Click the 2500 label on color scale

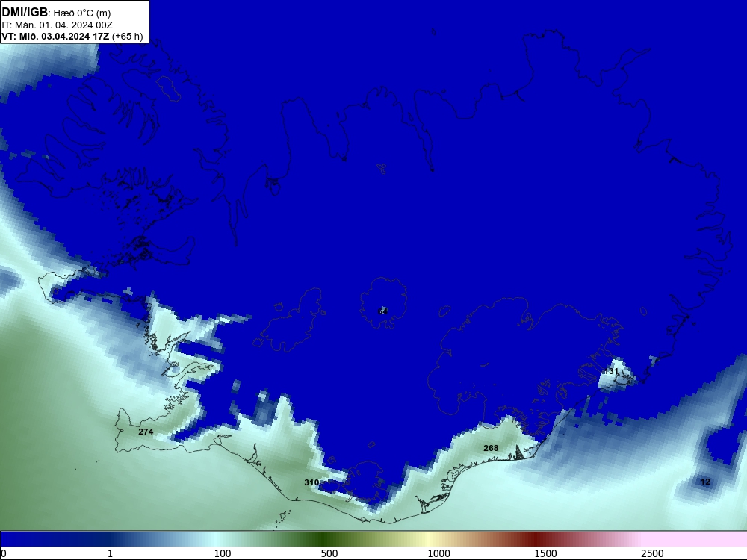click(x=652, y=553)
